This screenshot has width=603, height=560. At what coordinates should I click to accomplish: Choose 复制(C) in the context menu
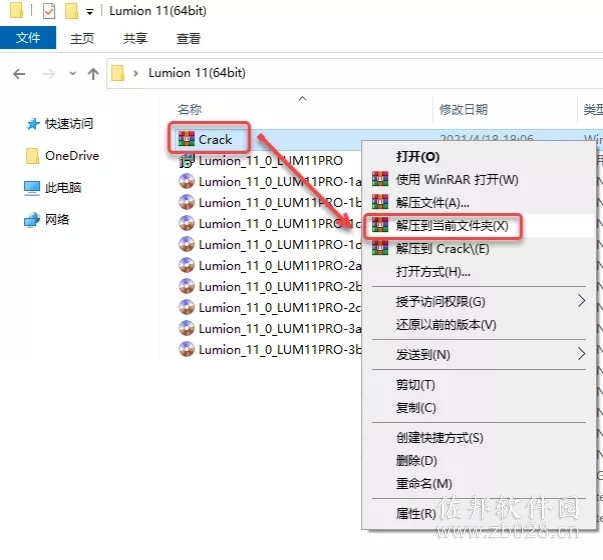click(416, 407)
